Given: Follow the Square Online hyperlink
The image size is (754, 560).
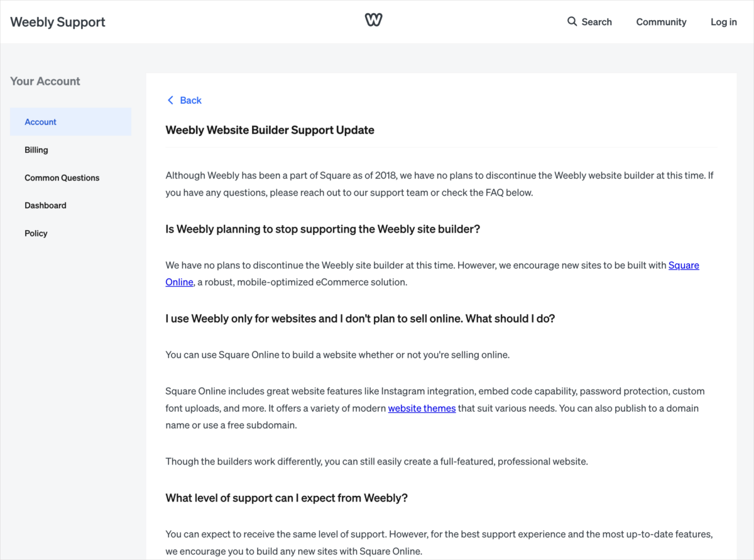Looking at the screenshot, I should [x=684, y=265].
